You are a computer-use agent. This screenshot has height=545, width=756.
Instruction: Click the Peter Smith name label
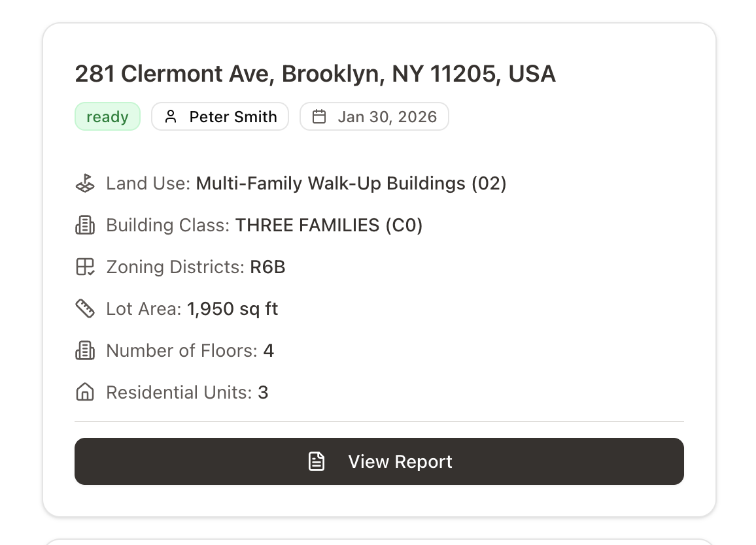233,117
